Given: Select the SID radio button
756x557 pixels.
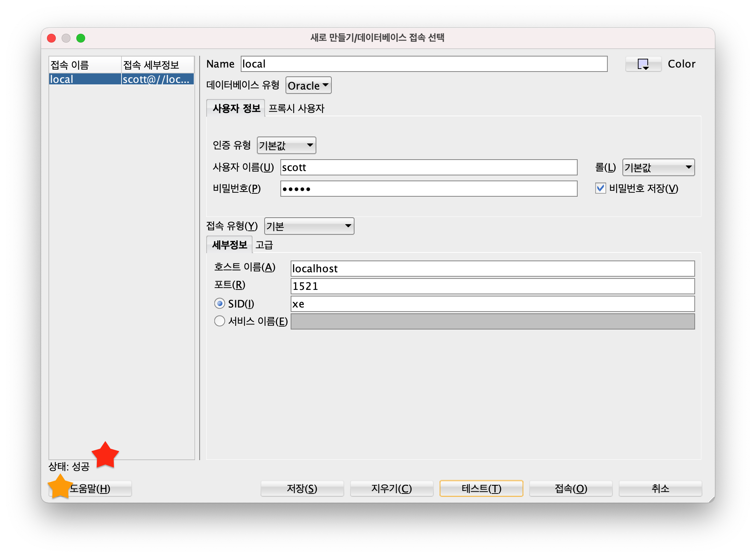Looking at the screenshot, I should click(219, 303).
